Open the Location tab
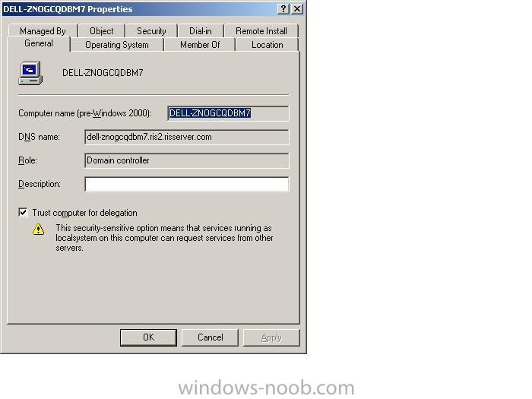The width and height of the screenshot is (532, 399). [267, 45]
